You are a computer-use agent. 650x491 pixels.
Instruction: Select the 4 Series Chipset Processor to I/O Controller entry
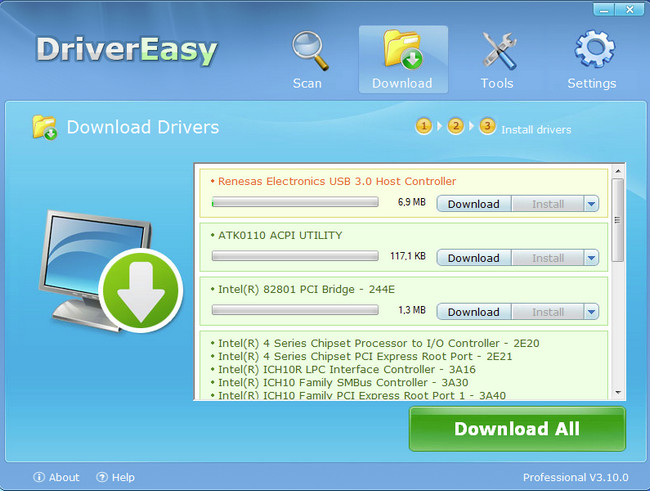point(378,343)
